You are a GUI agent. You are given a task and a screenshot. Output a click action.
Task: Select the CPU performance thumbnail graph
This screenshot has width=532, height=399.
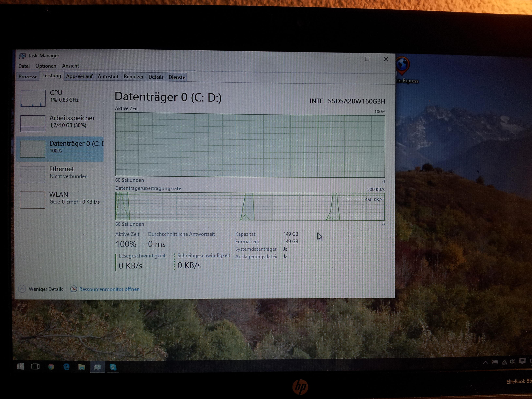coord(33,98)
